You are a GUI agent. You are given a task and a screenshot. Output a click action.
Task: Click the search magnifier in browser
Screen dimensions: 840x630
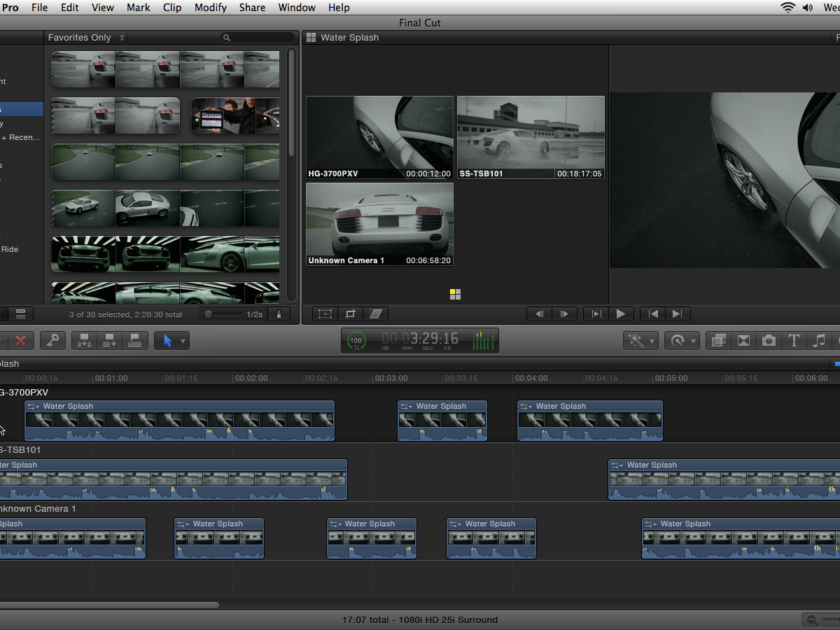(226, 38)
